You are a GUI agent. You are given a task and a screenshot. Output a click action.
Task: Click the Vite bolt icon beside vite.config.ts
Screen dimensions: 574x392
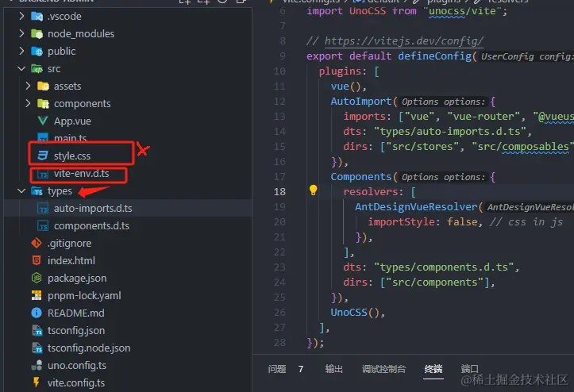coord(37,382)
